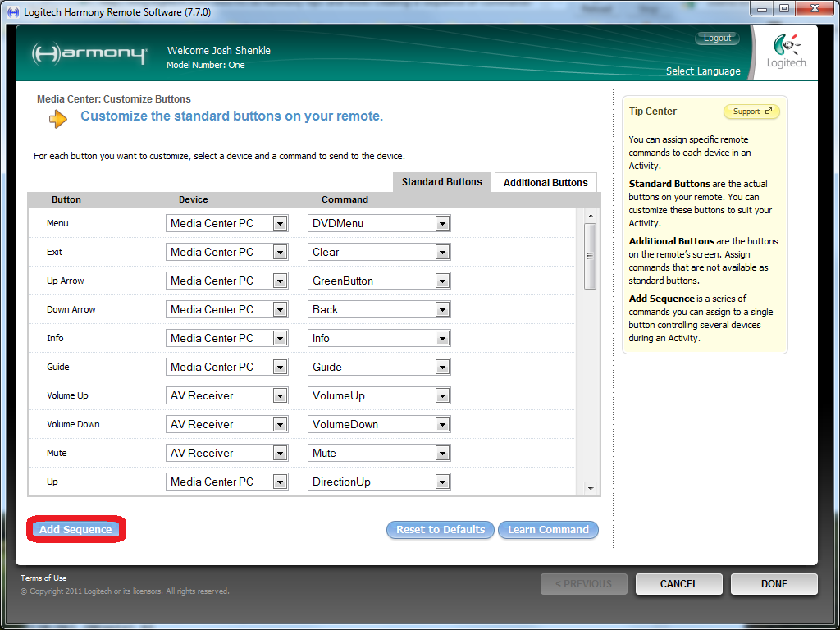This screenshot has width=840, height=630.
Task: Open Device dropdown for Exit row
Action: pos(226,252)
